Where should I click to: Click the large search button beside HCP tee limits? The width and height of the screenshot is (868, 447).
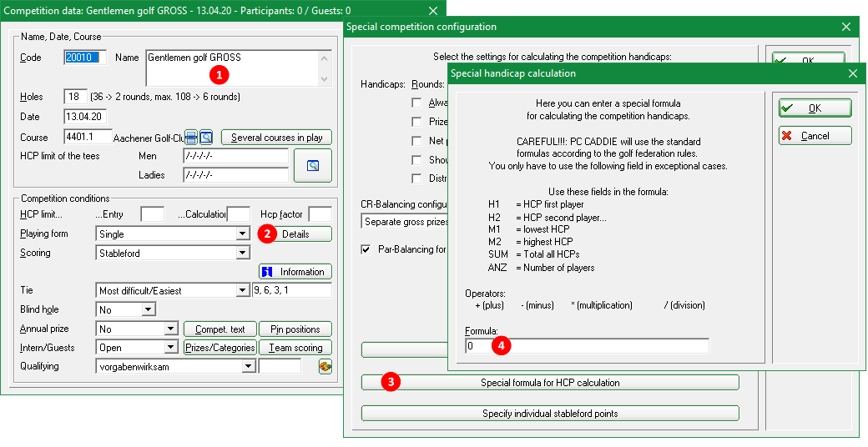point(313,165)
